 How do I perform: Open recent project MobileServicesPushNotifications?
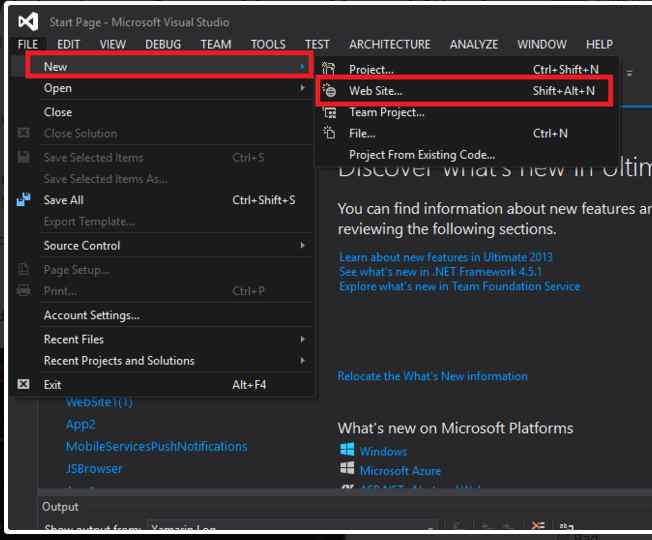click(156, 446)
